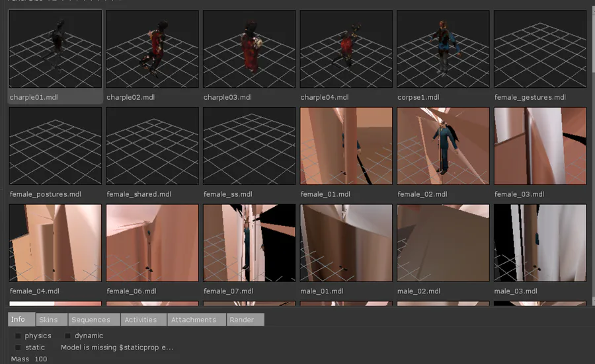Open the Skins tab
This screenshot has width=595, height=364.
[x=52, y=320]
